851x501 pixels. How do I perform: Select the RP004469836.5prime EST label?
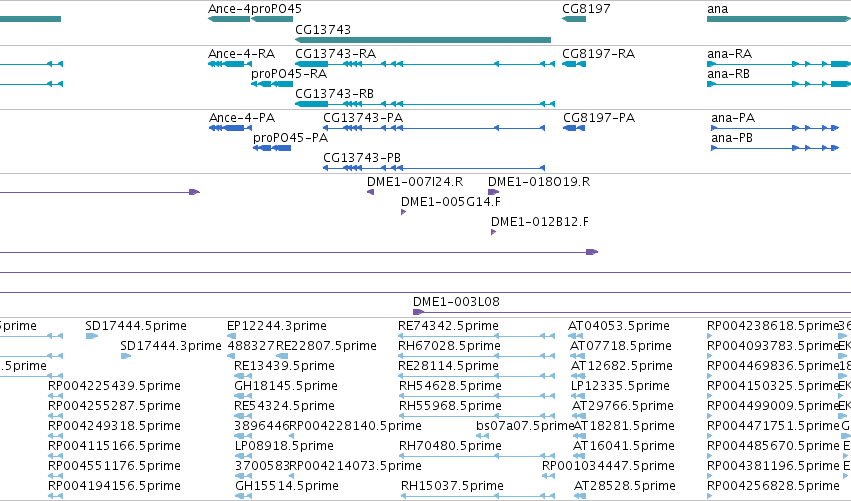[x=773, y=366]
